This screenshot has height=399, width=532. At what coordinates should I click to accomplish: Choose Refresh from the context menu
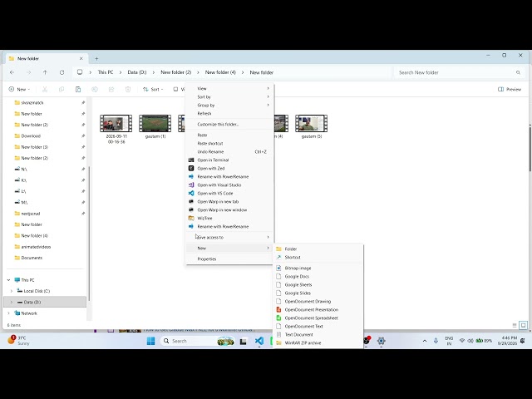pos(229,113)
